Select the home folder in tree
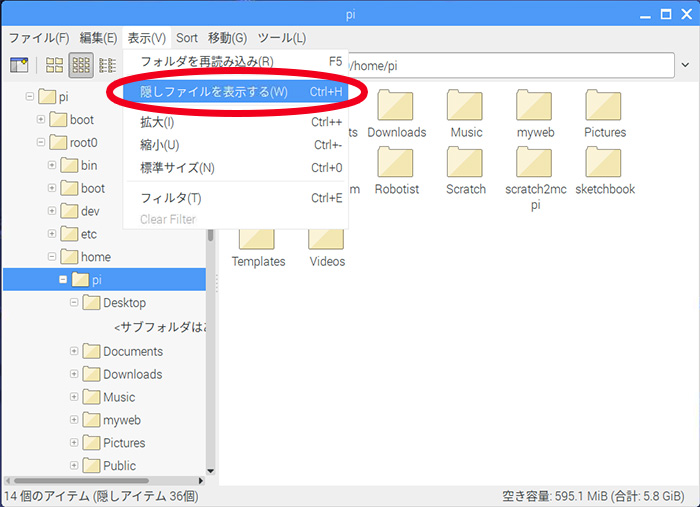The height and width of the screenshot is (507, 700). point(95,257)
